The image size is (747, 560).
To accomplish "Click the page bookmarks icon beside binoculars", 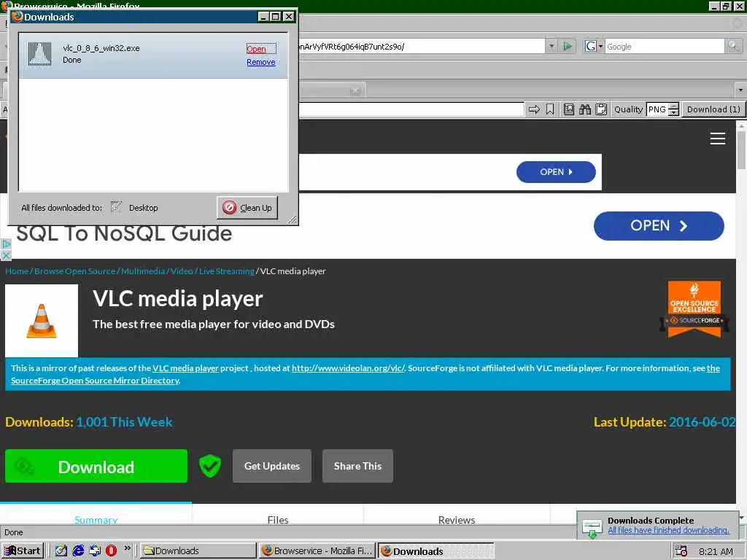I will [569, 109].
